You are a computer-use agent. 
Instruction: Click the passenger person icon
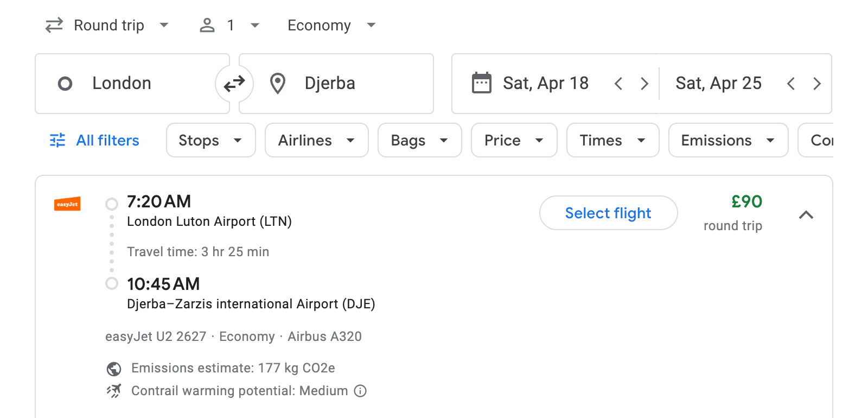207,25
